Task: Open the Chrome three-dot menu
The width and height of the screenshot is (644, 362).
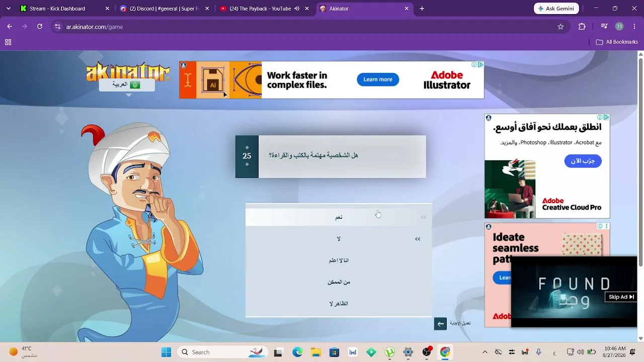Action: pyautogui.click(x=634, y=27)
